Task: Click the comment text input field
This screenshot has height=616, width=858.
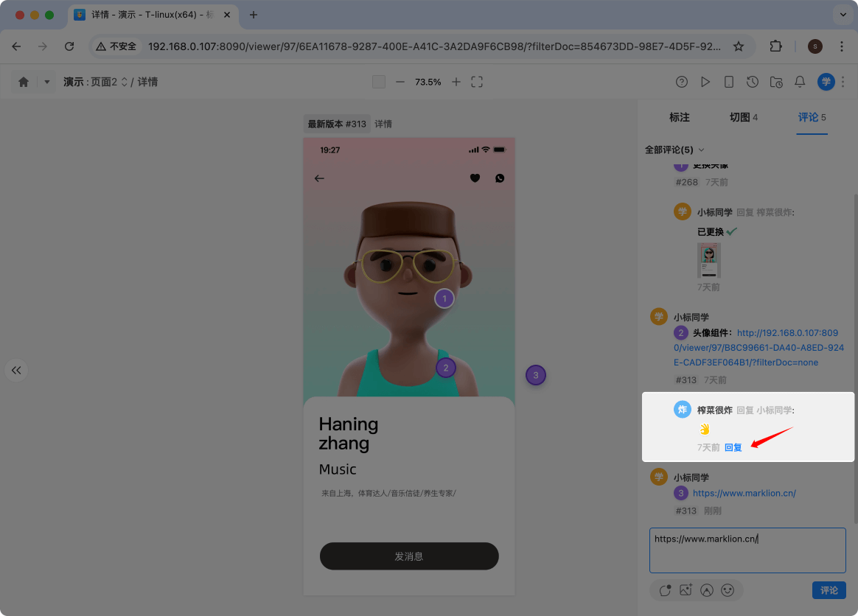Action: coord(747,550)
